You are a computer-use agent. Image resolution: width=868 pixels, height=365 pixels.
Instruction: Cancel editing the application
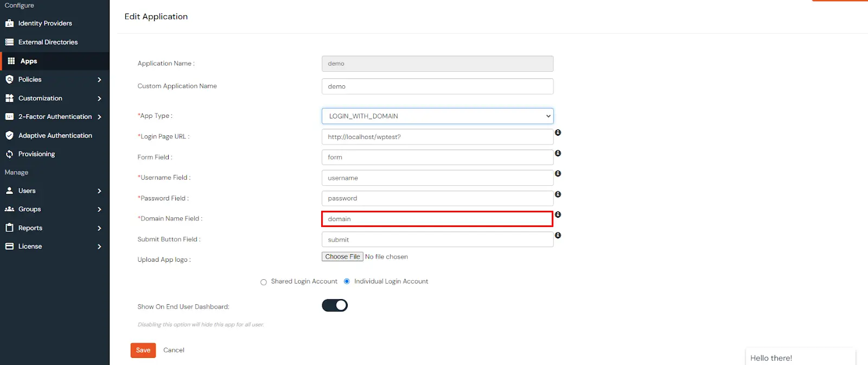click(x=174, y=350)
